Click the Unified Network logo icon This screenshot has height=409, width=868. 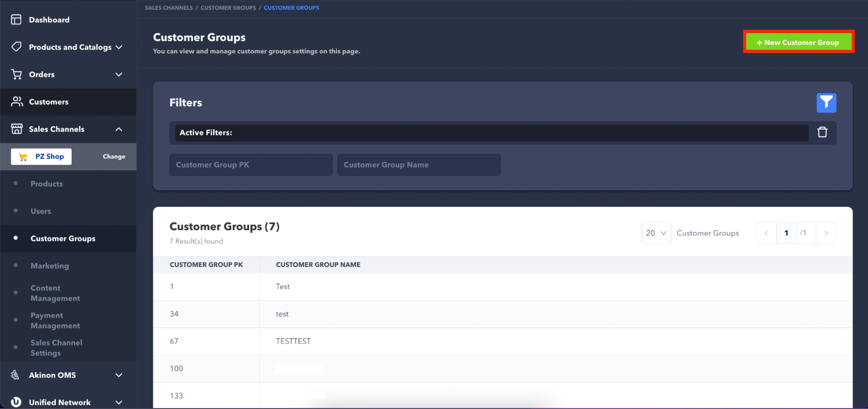(x=16, y=402)
